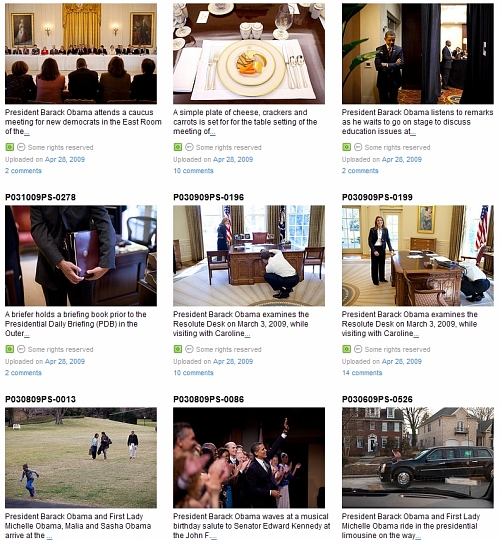This screenshot has width=500, height=540.
Task: Click photo title P031009PS-0278
Action: click(x=40, y=197)
